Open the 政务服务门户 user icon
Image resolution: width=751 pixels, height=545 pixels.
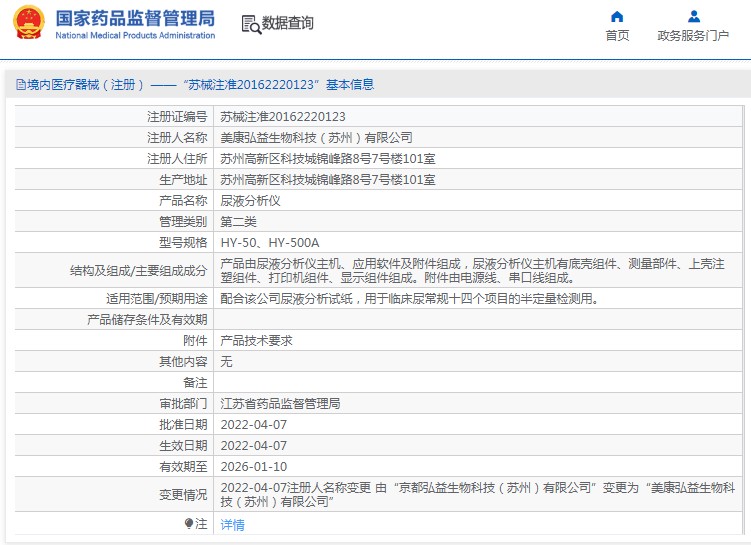pyautogui.click(x=694, y=17)
